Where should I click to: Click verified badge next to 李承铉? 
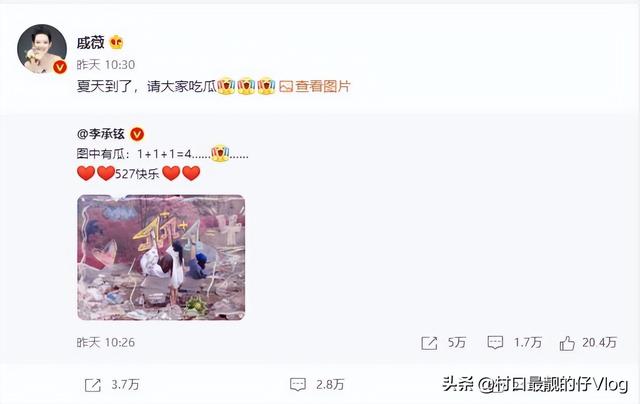click(x=137, y=134)
